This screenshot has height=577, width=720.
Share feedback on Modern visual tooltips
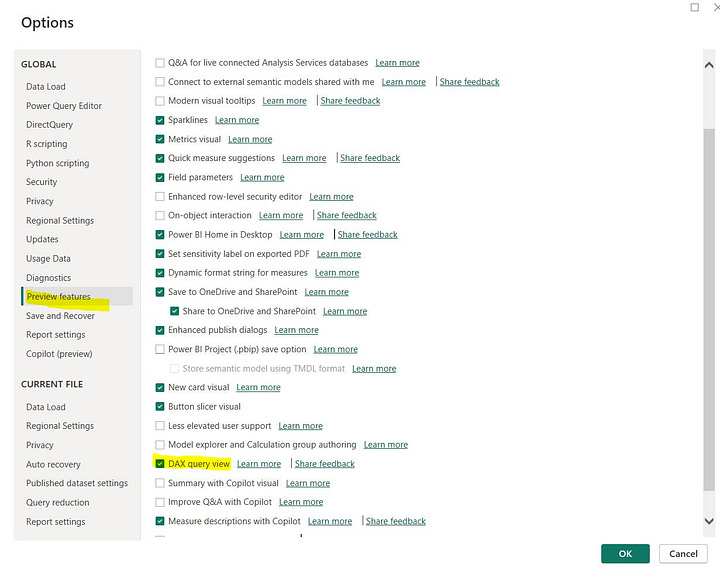(350, 101)
